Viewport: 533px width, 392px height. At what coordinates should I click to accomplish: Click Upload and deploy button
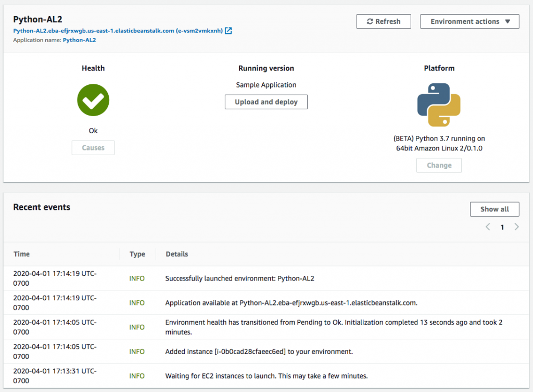click(x=266, y=102)
